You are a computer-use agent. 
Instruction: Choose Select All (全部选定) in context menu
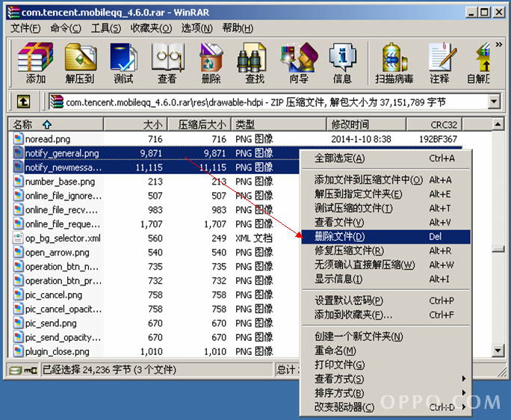385,158
